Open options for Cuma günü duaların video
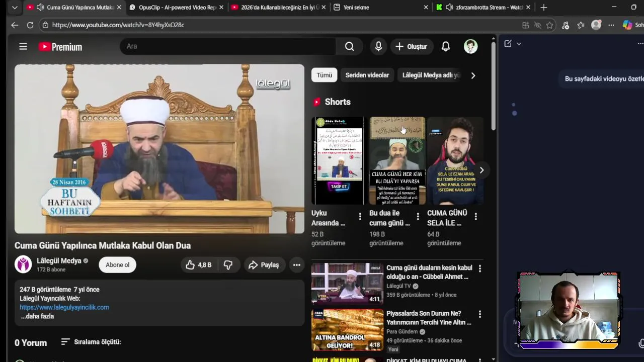Screen dimensions: 644x362 479,268
